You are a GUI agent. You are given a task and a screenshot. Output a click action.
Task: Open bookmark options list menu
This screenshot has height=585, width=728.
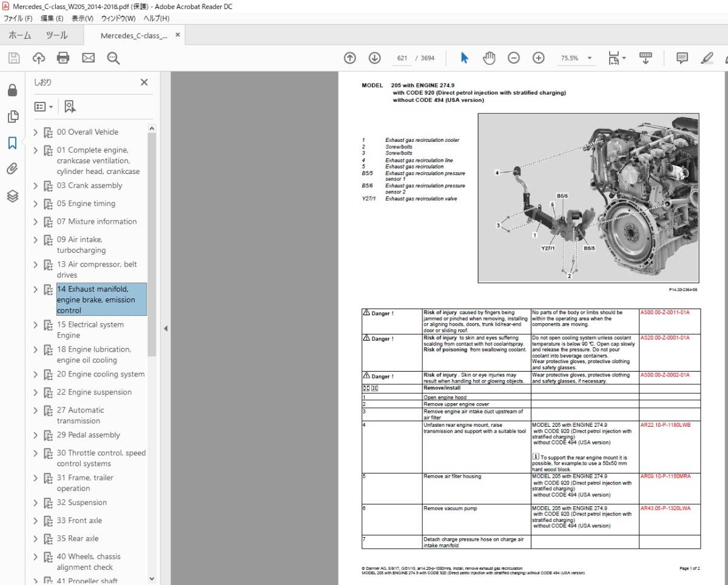(x=43, y=107)
